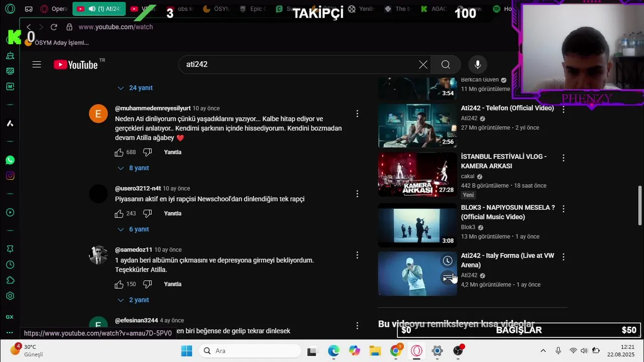The image size is (644, 362).
Task: Open WhatsApp in the Opera sidebar
Action: (10, 160)
